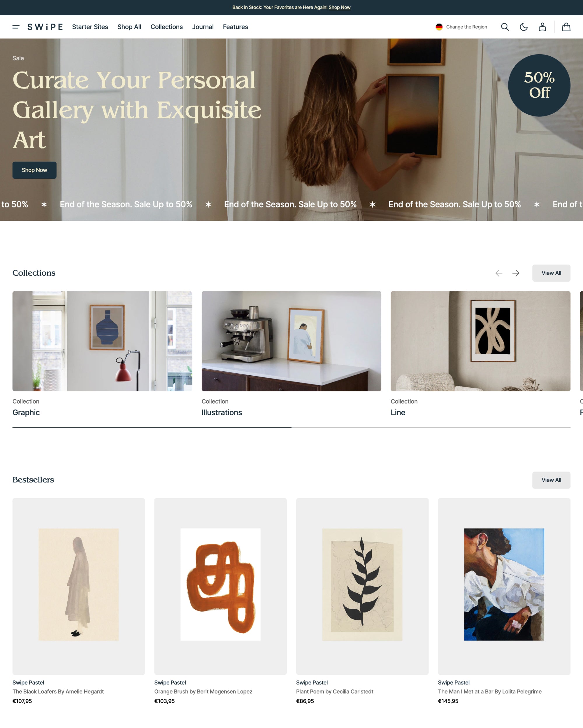
Task: Expand the Collections dropdown menu
Action: click(x=166, y=27)
